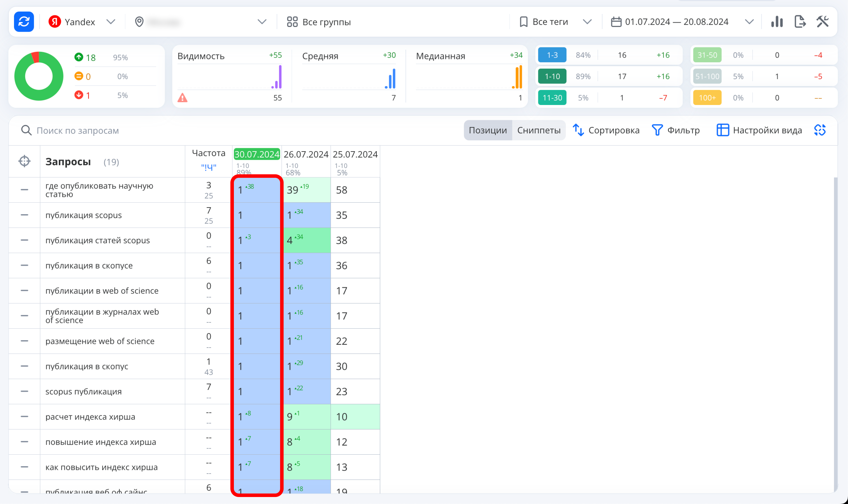This screenshot has width=848, height=504.
Task: Open the tools settings wrench icon
Action: [823, 22]
